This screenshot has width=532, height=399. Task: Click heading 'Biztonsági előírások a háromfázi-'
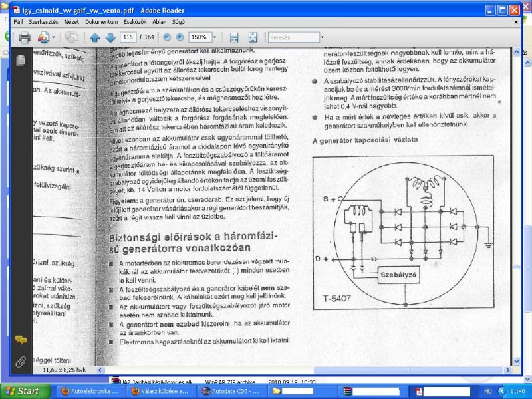pos(193,237)
